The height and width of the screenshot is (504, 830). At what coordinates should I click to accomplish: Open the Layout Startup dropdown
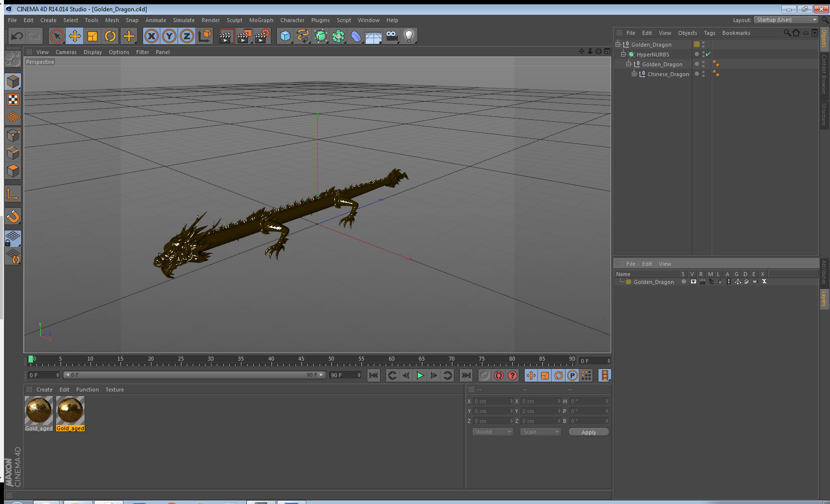(x=786, y=20)
